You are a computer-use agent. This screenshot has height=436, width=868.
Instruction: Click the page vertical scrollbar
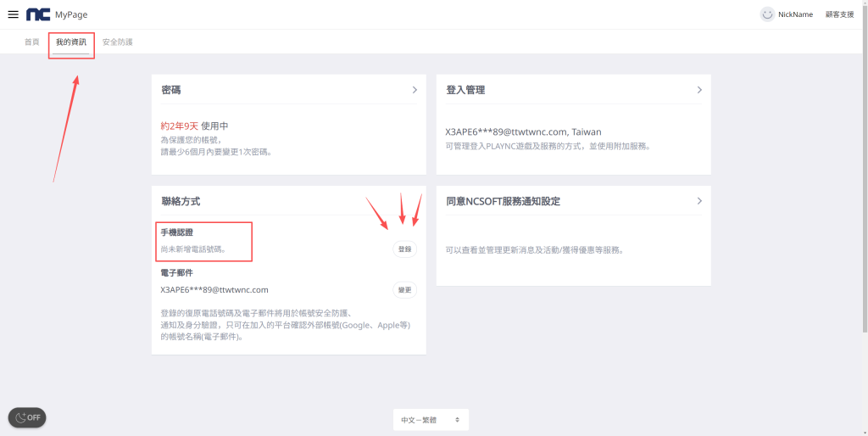[864, 170]
